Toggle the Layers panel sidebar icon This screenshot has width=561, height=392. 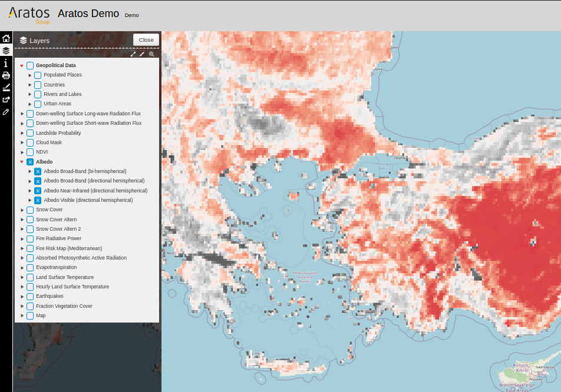(x=6, y=51)
